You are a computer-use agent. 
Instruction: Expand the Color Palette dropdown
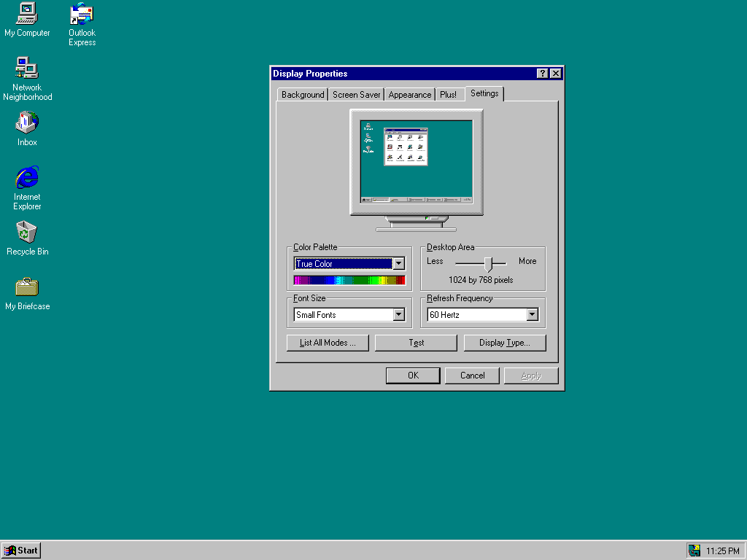pos(398,264)
